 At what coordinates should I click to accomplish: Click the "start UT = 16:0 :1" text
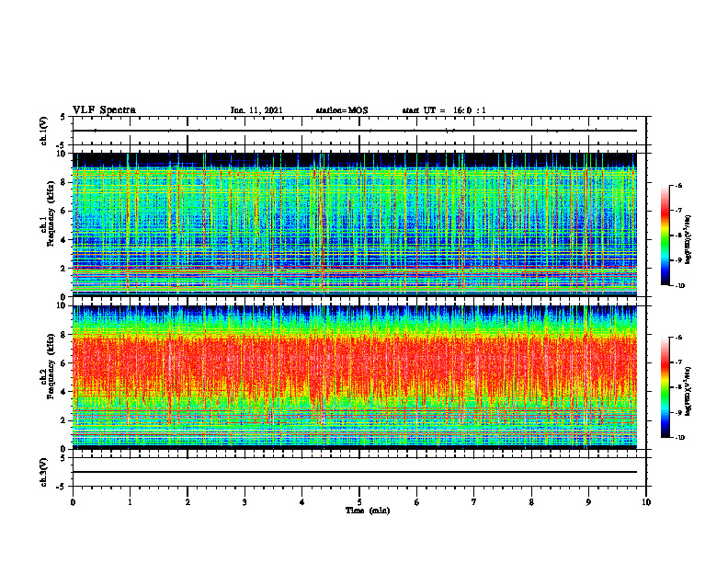click(x=444, y=110)
